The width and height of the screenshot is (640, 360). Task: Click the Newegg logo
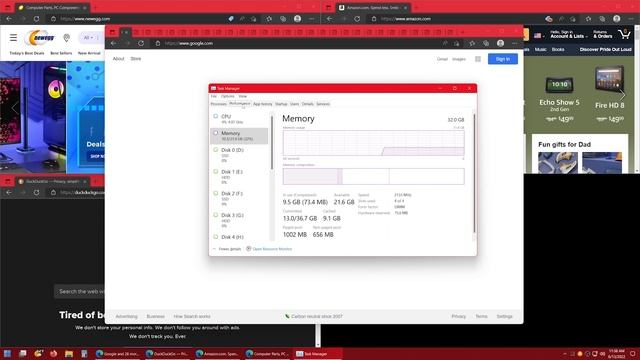click(40, 38)
